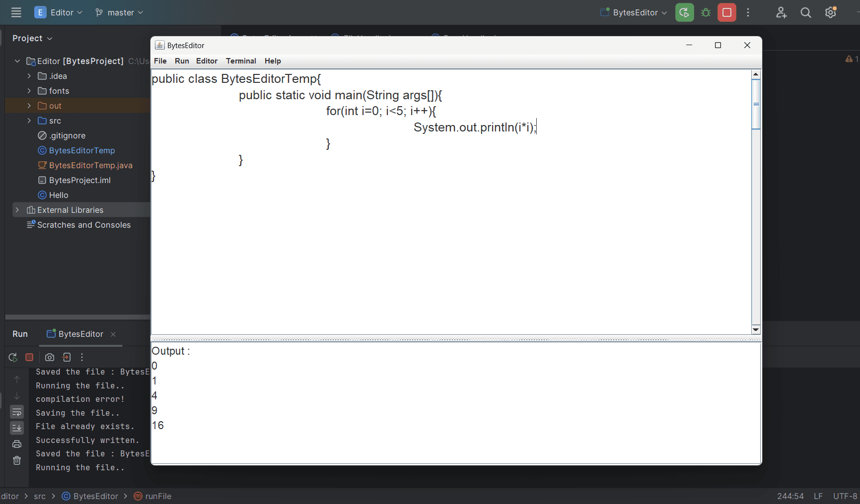This screenshot has height=504, width=860.
Task: Open Help menu in BytesEditor window
Action: click(x=273, y=61)
